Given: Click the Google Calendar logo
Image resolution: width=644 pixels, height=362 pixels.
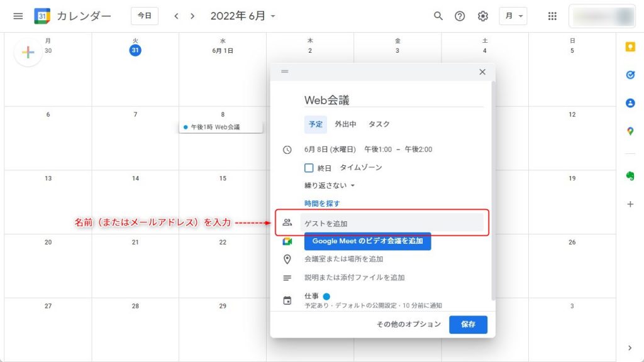Looking at the screenshot, I should [x=42, y=16].
